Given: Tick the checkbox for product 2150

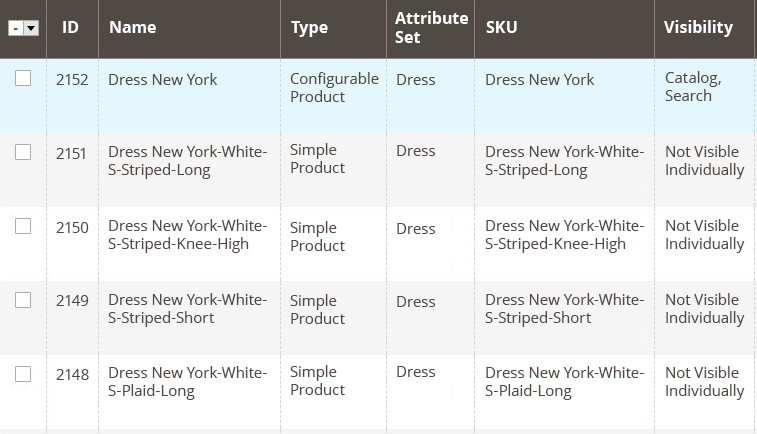Looking at the screenshot, I should (x=23, y=226).
